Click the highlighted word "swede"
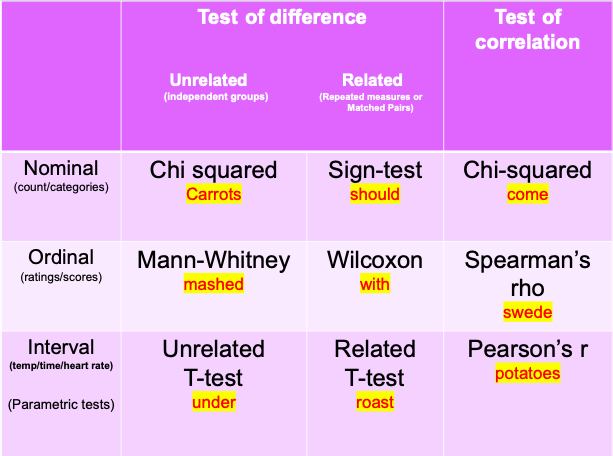The height and width of the screenshot is (456, 613). point(527,313)
